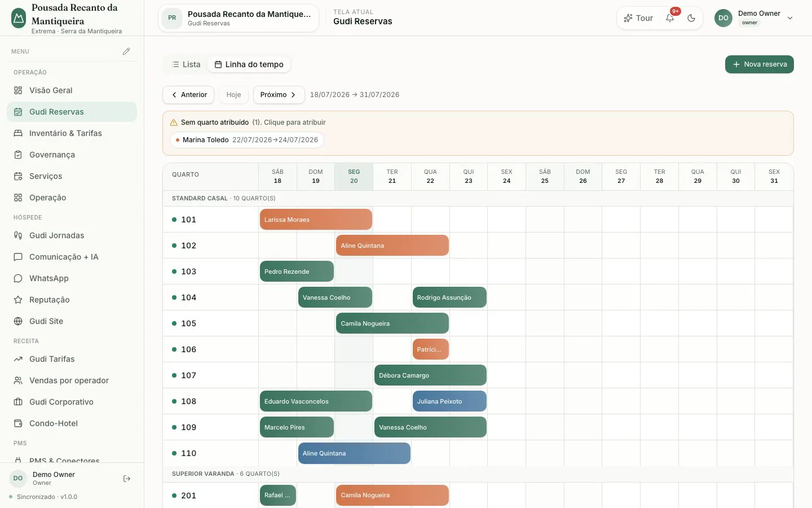Select Linha do tempo tab
Screen dimensions: 812x508
pos(249,64)
